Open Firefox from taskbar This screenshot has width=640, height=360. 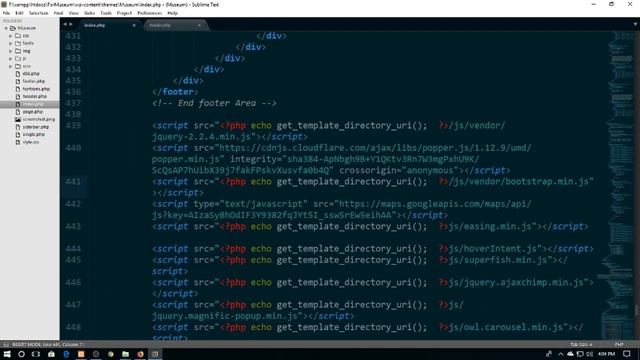tap(140, 354)
